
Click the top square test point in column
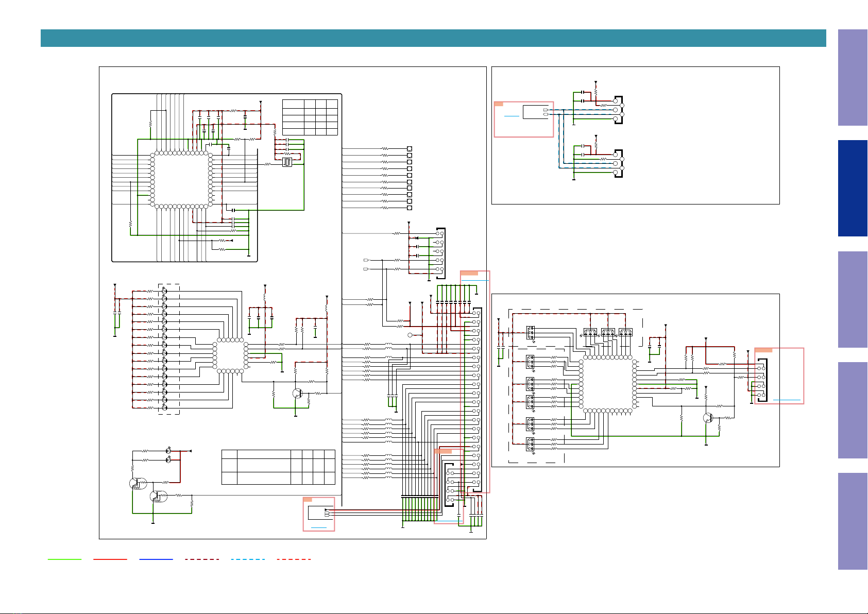(410, 148)
